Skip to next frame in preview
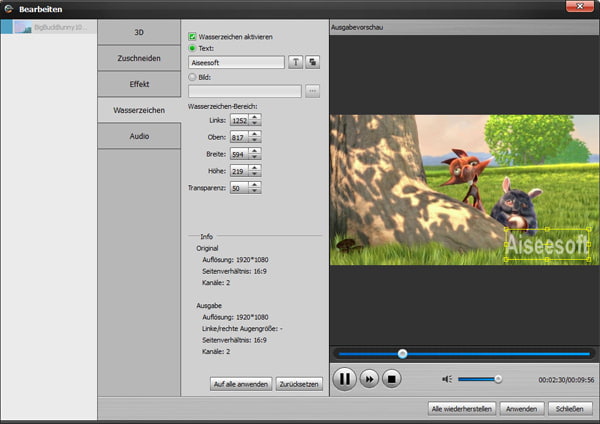 [369, 379]
